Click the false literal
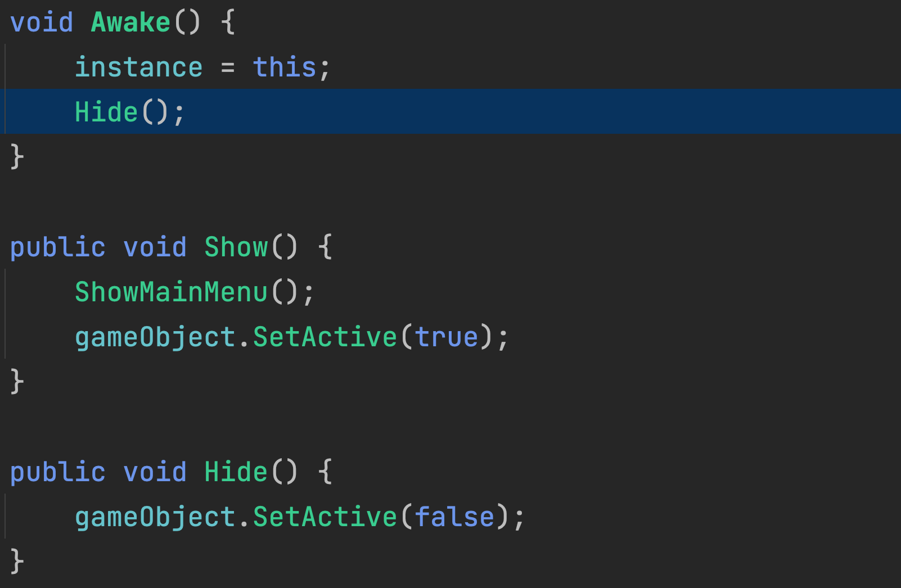Viewport: 901px width, 588px height. pos(454,518)
